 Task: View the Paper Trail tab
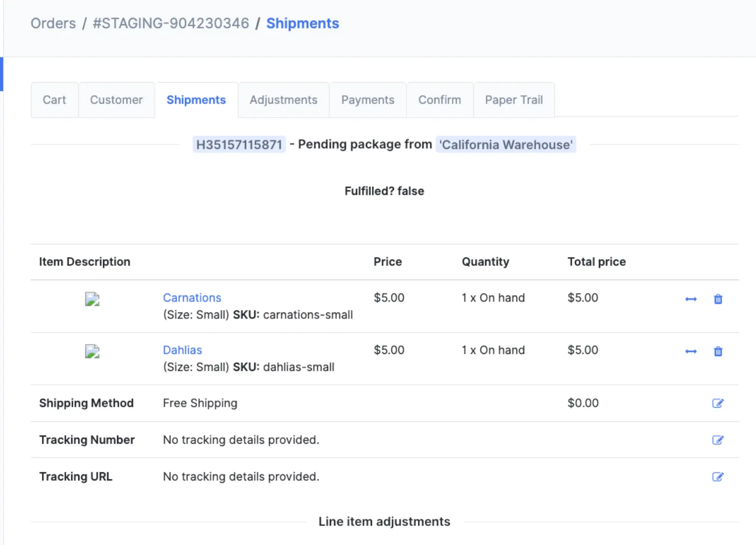pos(514,100)
